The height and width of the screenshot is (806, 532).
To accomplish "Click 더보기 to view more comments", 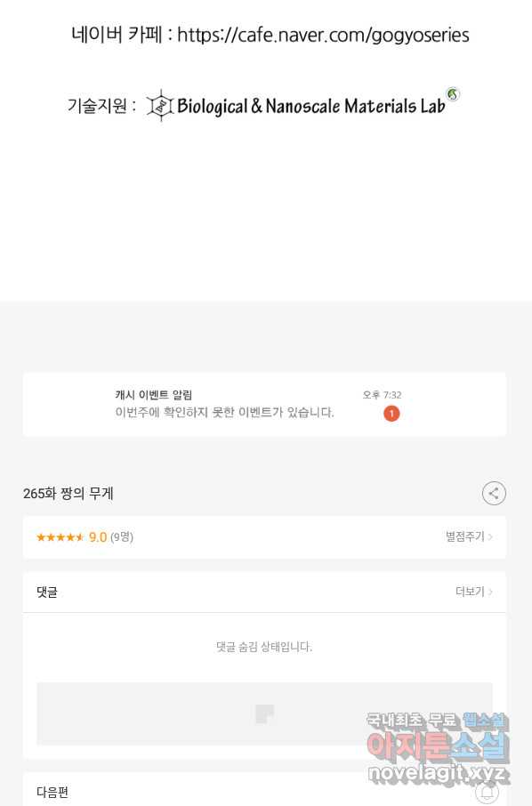I will [x=470, y=592].
